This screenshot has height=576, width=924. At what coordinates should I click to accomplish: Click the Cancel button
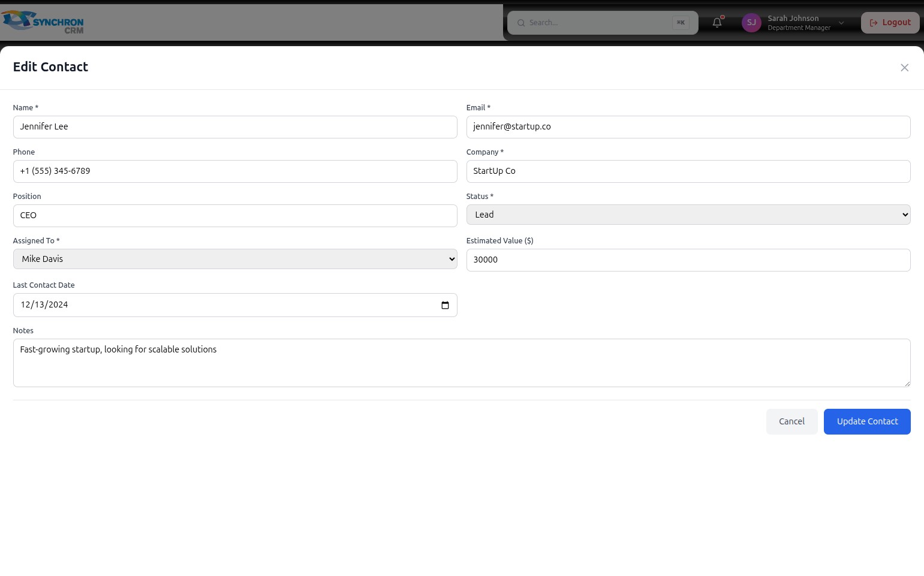791,421
